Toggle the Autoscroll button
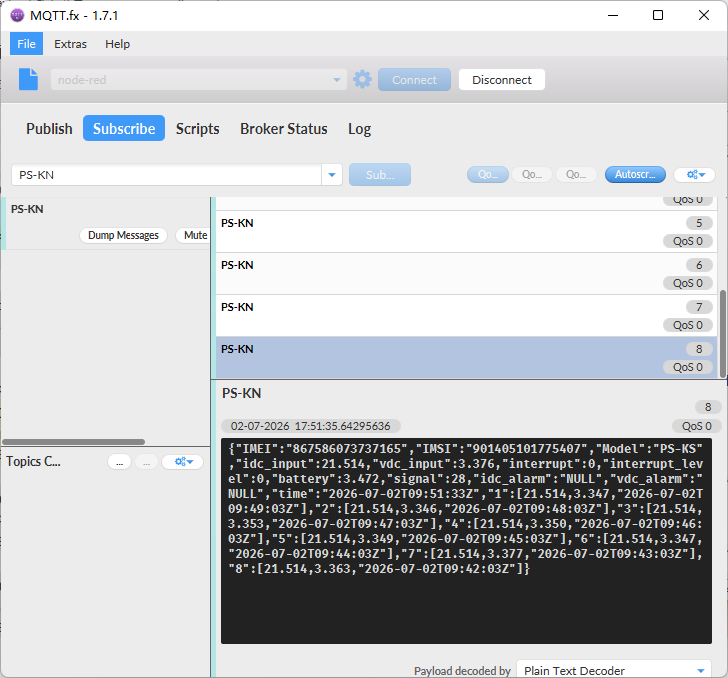The width and height of the screenshot is (728, 678). pos(635,175)
